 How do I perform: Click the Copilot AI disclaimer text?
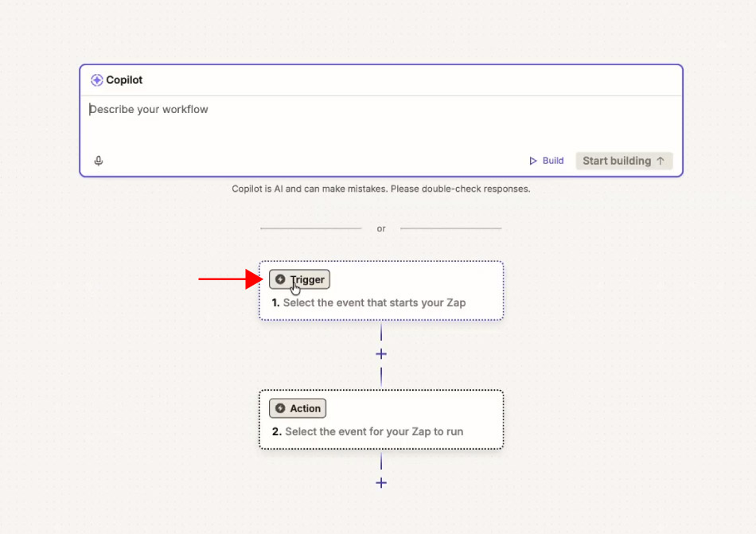point(381,189)
